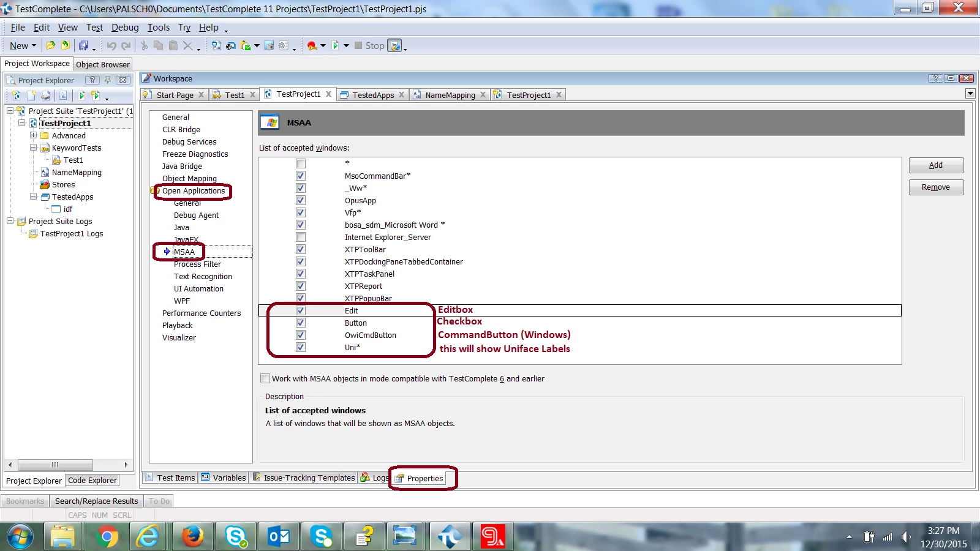Collapse the Project Suite 'TestProject1' node

point(10,111)
